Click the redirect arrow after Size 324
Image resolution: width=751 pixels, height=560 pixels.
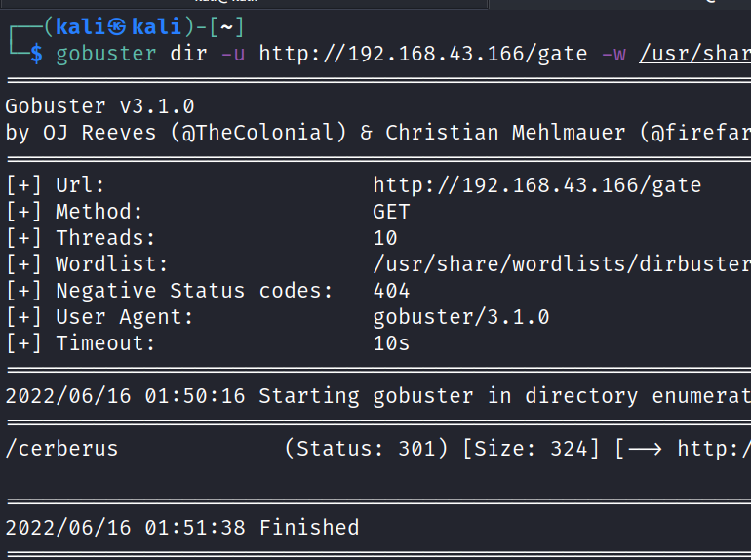(644, 449)
